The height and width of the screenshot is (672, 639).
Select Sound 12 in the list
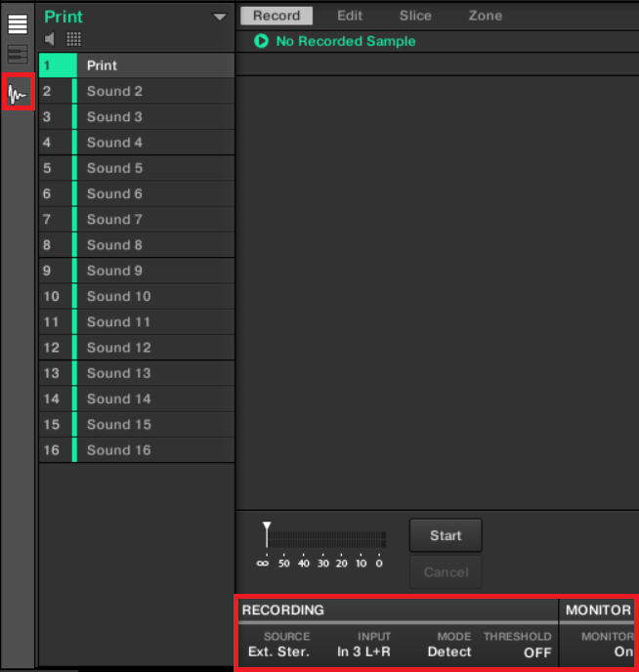point(137,348)
